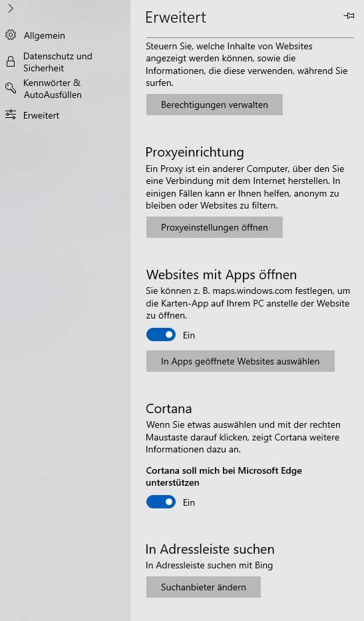Click the In Adressleiste suchen heading
364x621 pixels.
210,549
